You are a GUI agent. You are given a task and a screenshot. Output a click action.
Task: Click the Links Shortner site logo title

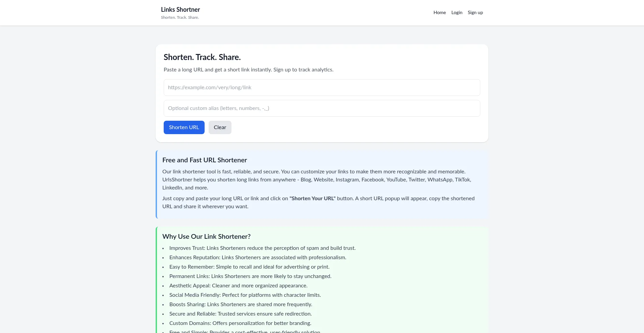click(180, 10)
